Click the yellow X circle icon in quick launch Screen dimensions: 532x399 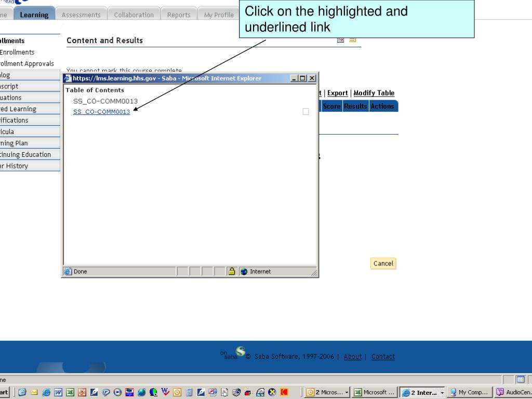pyautogui.click(x=272, y=392)
